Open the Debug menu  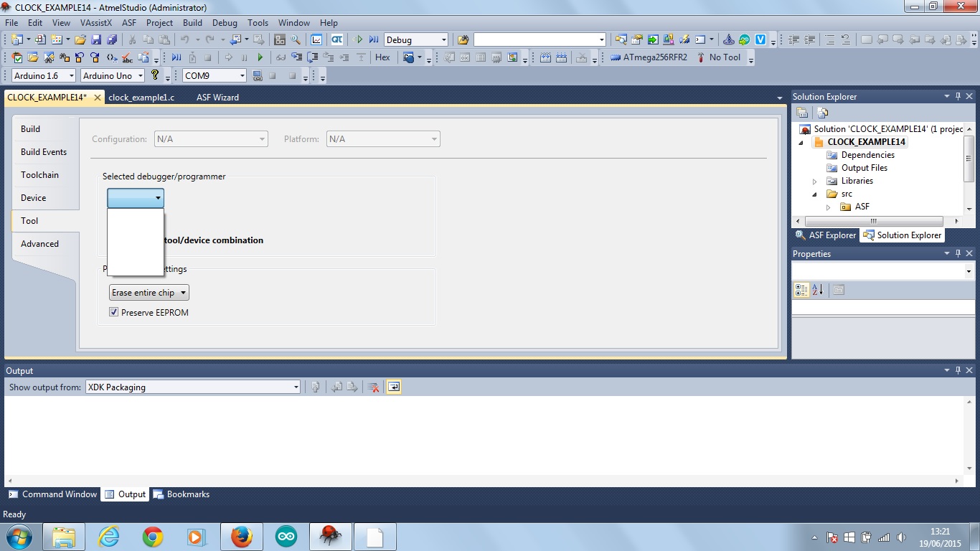tap(225, 23)
